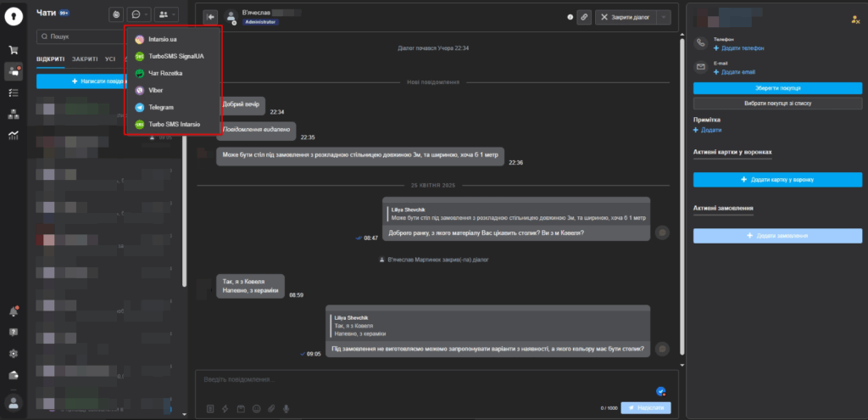The width and height of the screenshot is (868, 420).
Task: Click the collapse chat panel arrow icon
Action: pyautogui.click(x=209, y=17)
